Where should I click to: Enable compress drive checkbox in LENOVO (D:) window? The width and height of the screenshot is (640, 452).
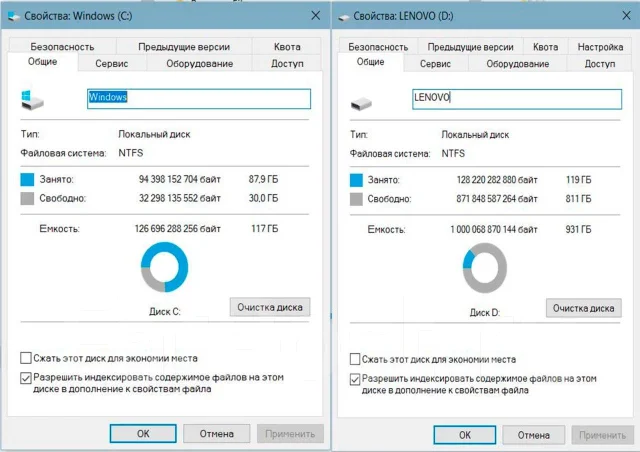tap(355, 359)
